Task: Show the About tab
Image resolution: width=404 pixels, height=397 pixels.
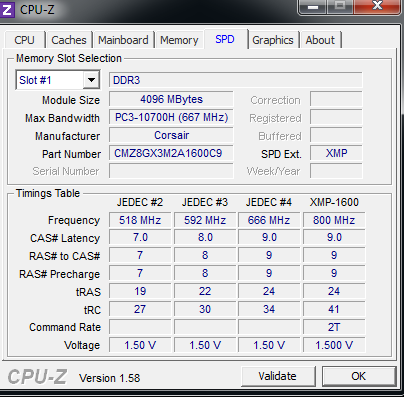Action: tap(320, 40)
